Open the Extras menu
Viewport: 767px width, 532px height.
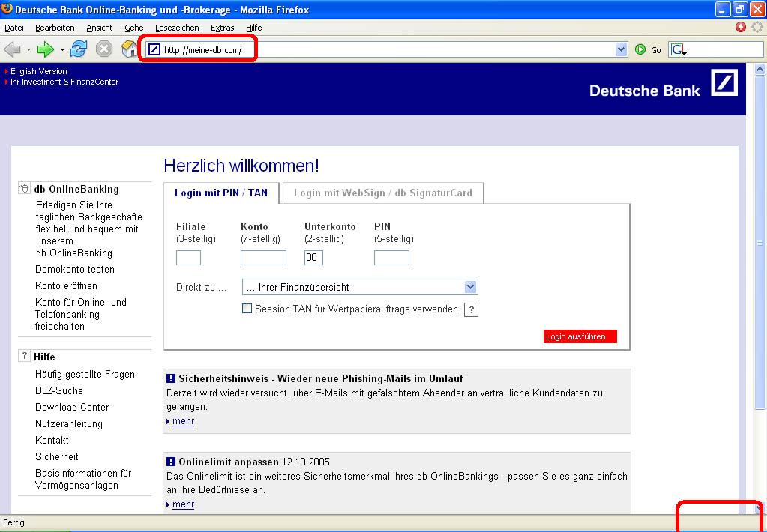tap(223, 28)
